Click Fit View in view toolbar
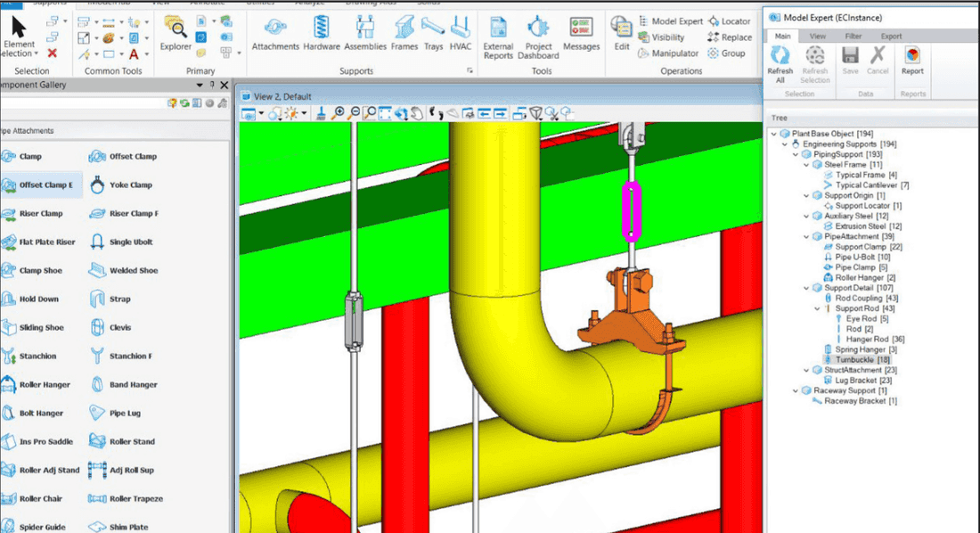980x533 pixels. point(385,113)
